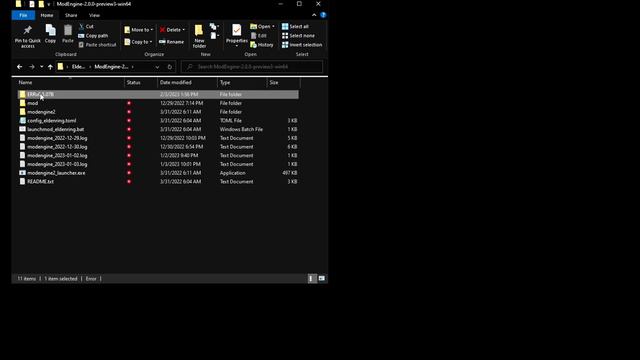Click the Edit ribbon button
640x360 pixels.
point(258,36)
